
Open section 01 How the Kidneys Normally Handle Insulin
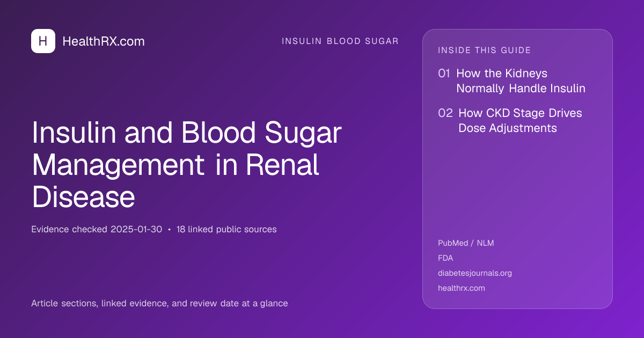coord(511,81)
